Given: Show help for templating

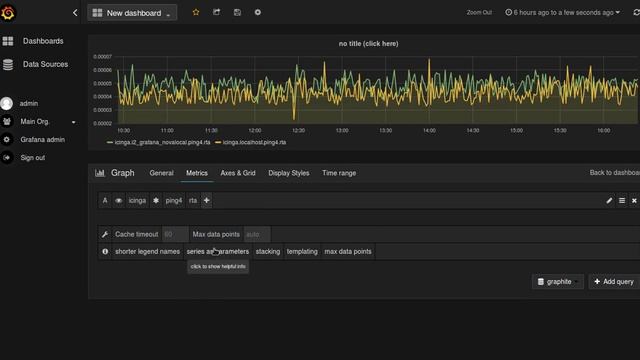Looking at the screenshot, I should click(x=302, y=251).
